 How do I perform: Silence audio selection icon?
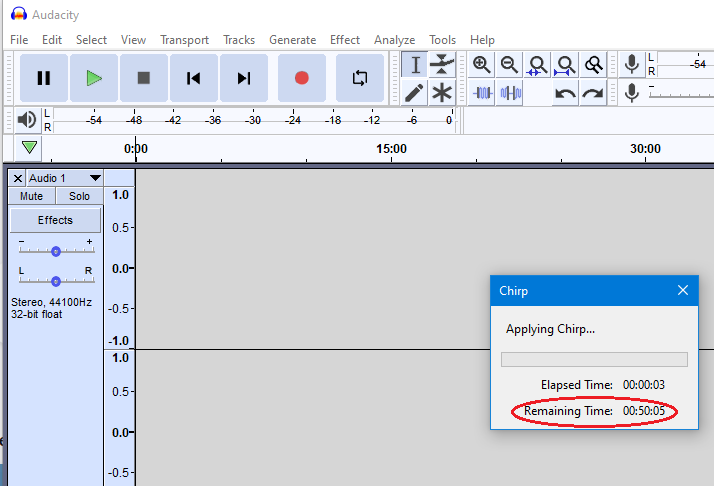(x=510, y=93)
